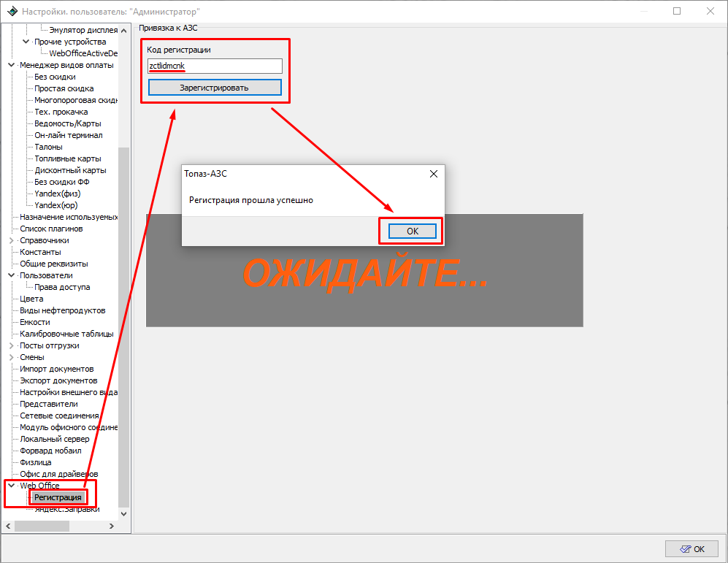Open Виды нефтепродуктов item
This screenshot has width=728, height=563.
point(63,310)
